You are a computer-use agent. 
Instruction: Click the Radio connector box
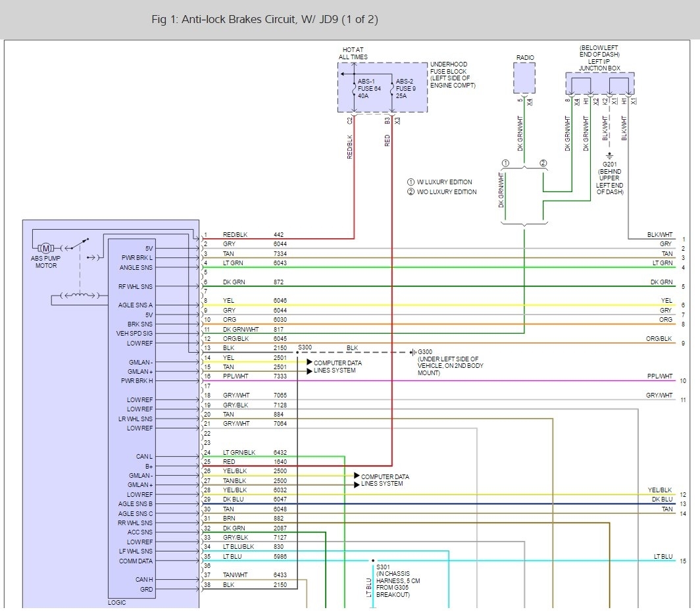(x=524, y=78)
